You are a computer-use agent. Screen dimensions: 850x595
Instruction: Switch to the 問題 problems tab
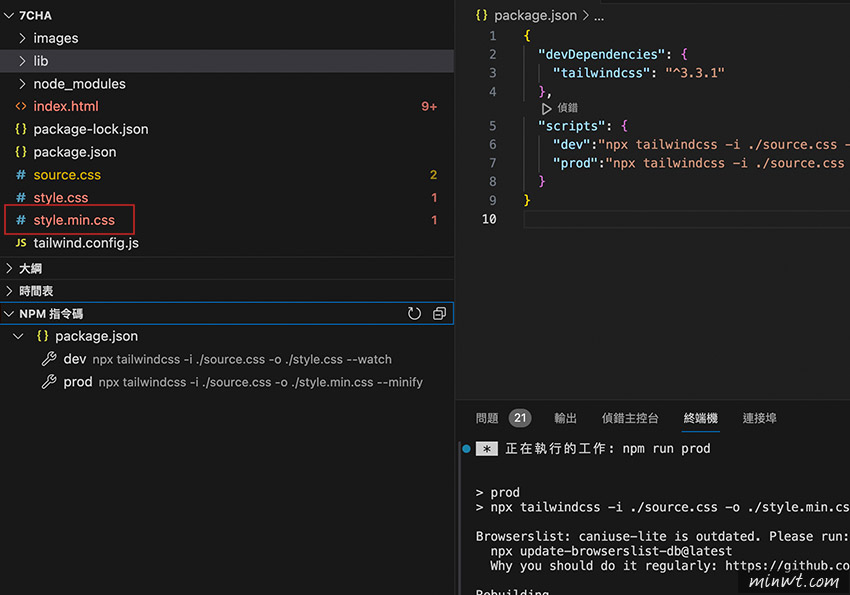487,418
